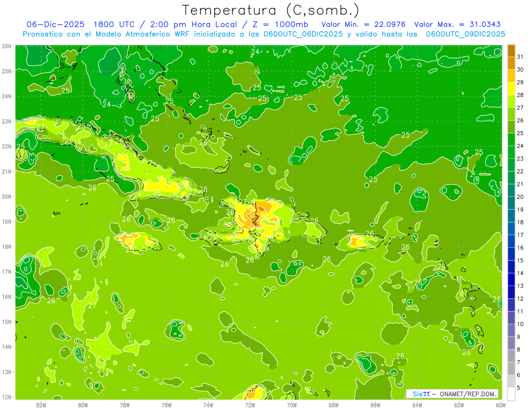Click the brown color bar segment above 31
Image resolution: width=532 pixels, height=411 pixels.
(x=511, y=51)
